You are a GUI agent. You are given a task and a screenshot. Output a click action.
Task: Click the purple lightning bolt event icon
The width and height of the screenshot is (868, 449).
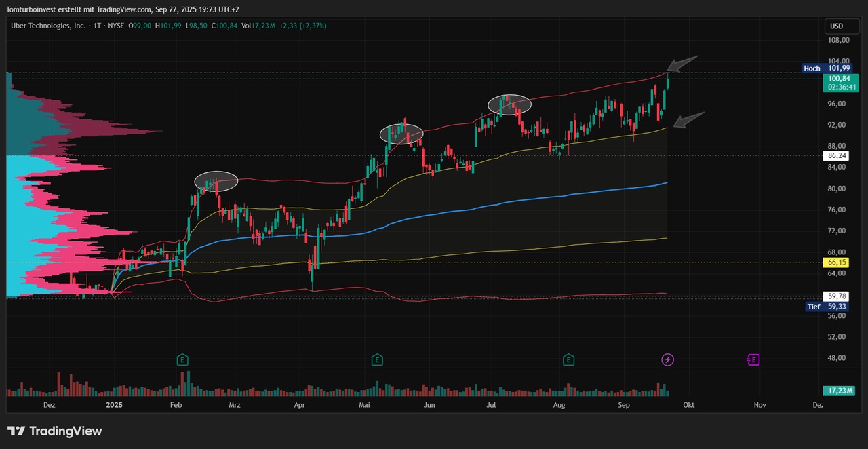(667, 359)
